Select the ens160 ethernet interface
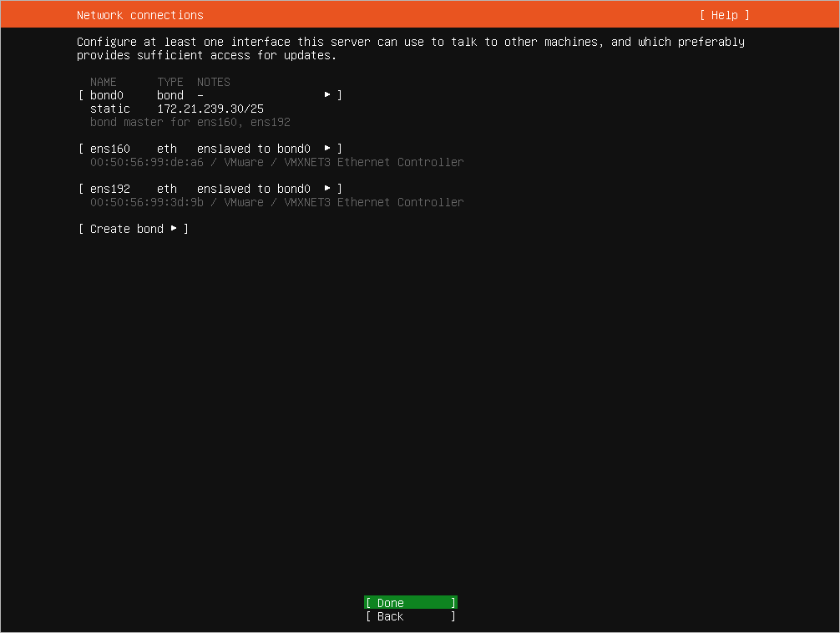 [x=110, y=148]
